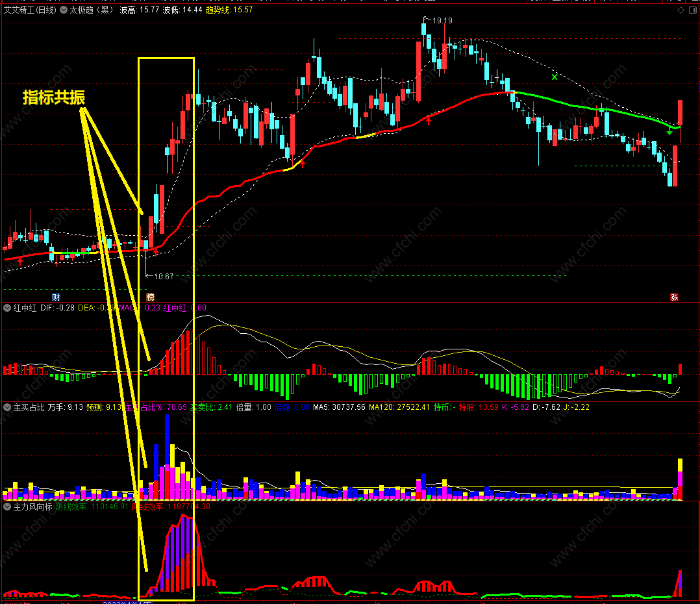Click the 涨 marker at chart bottom right
This screenshot has height=604, width=700.
674,297
